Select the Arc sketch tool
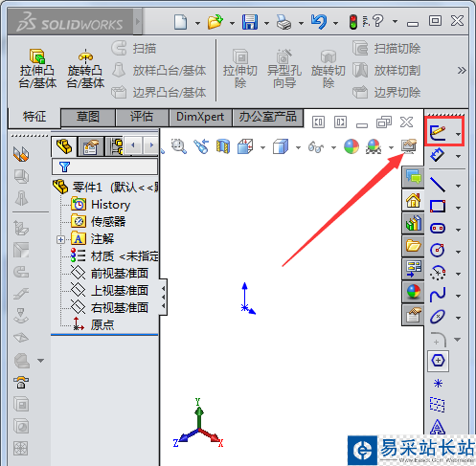The height and width of the screenshot is (466, 476). tap(438, 273)
